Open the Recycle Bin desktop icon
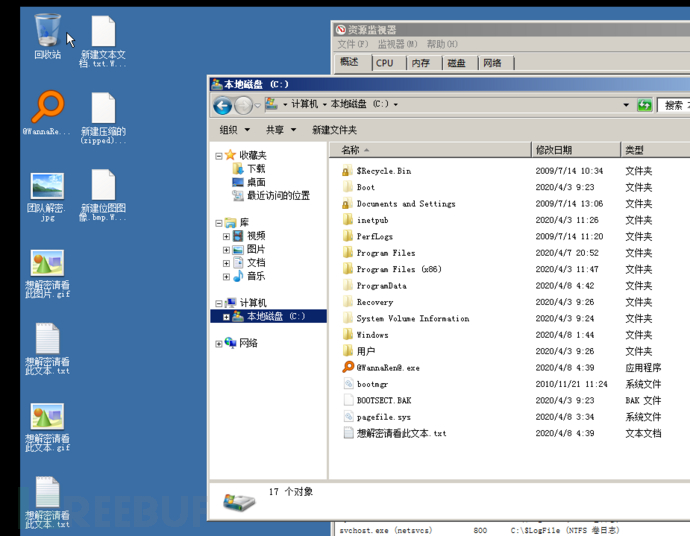The width and height of the screenshot is (690, 536). click(47, 32)
